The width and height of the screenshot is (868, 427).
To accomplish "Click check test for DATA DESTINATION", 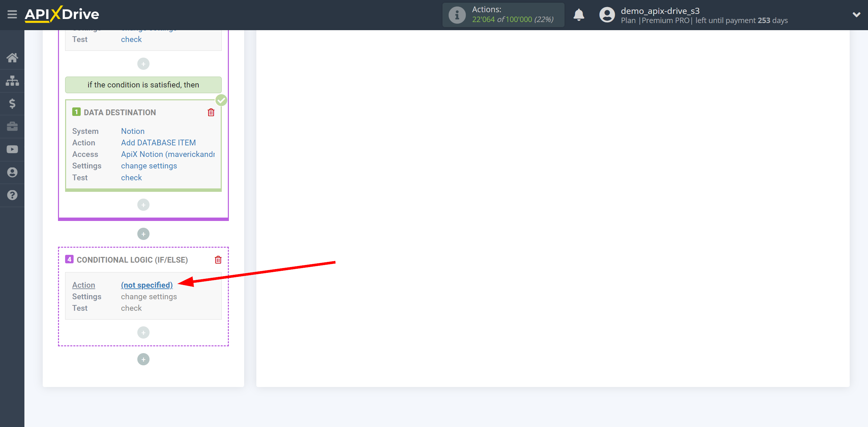I will point(131,178).
